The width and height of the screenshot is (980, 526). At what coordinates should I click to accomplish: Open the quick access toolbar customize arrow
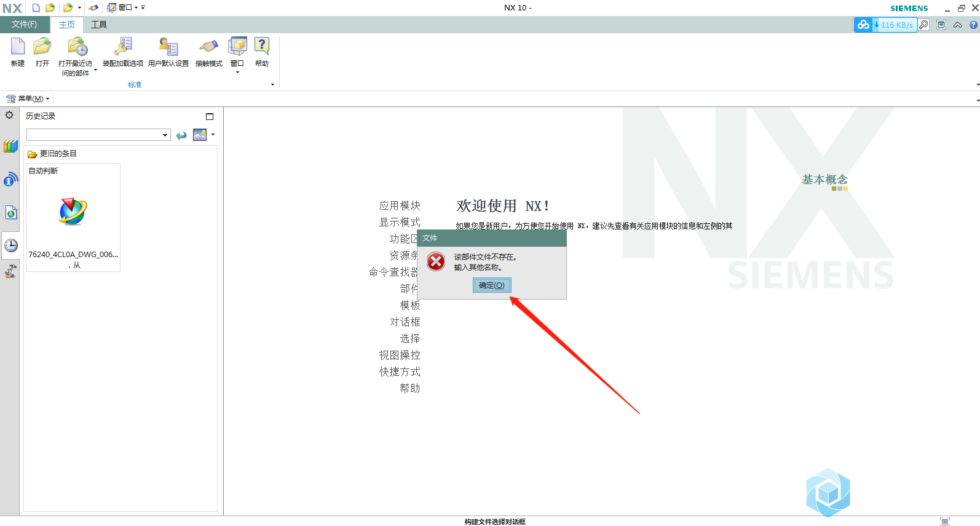click(x=143, y=8)
